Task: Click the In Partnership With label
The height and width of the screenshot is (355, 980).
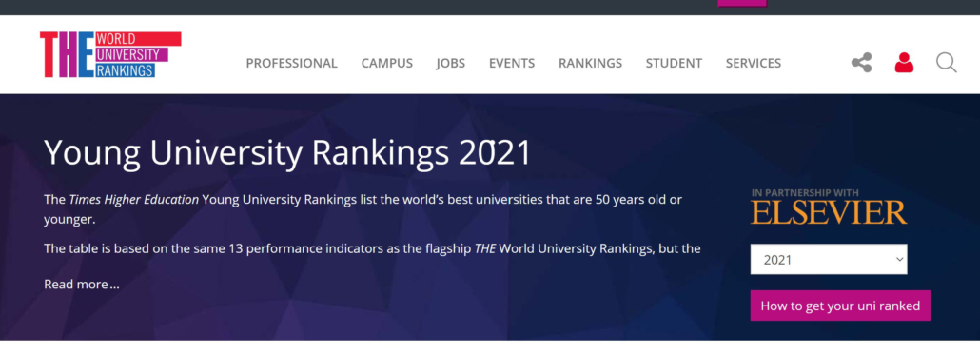Action: [805, 193]
